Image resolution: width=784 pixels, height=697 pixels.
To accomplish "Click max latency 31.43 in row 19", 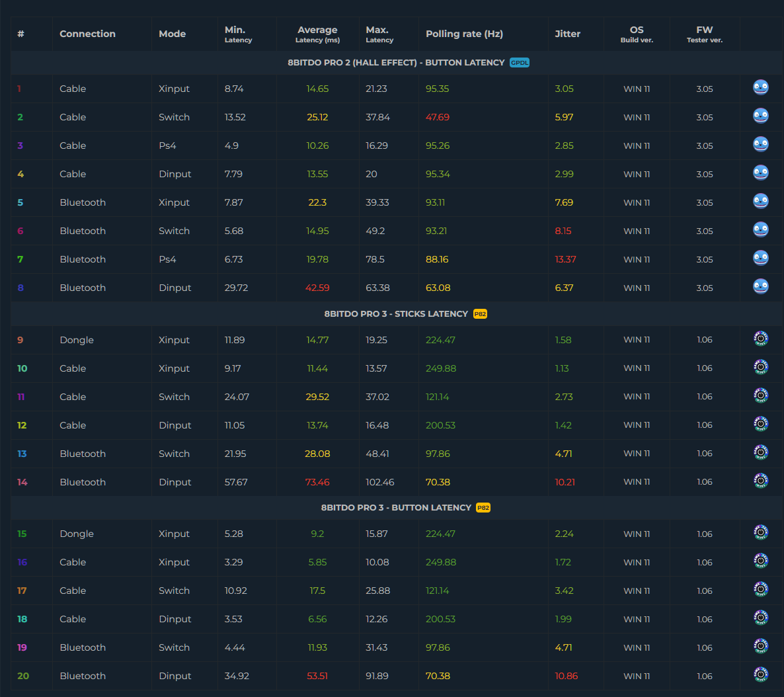I will point(377,649).
